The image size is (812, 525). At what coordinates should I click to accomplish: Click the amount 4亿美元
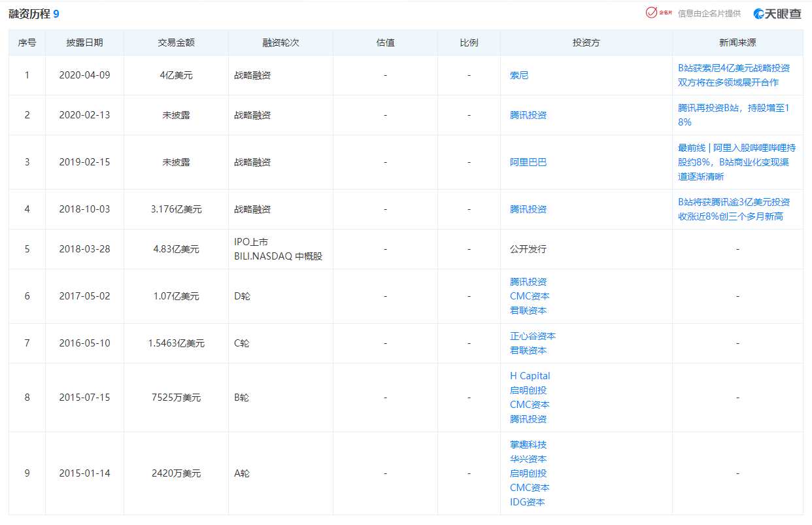click(176, 75)
